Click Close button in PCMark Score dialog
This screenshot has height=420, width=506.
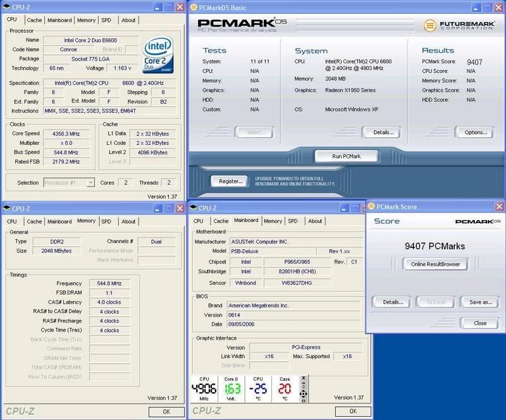coord(480,323)
